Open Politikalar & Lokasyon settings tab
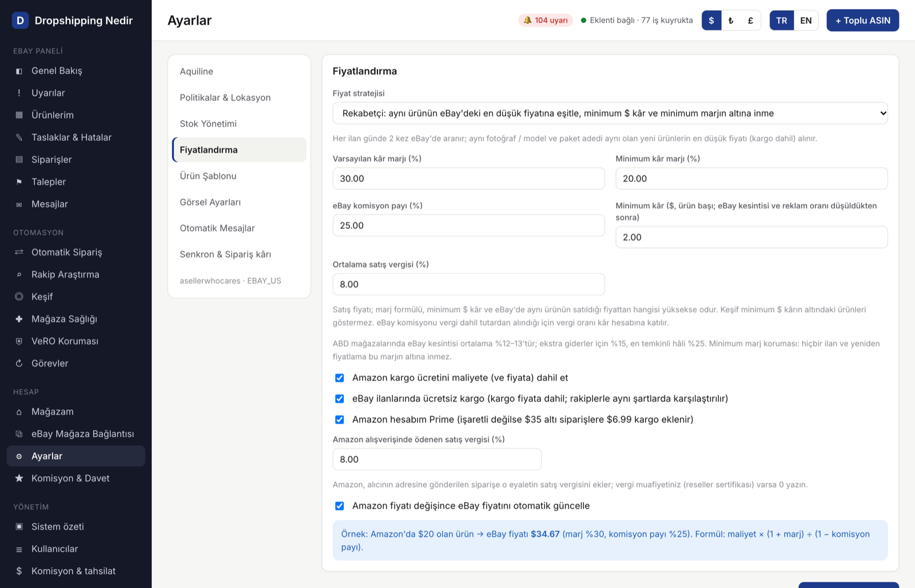Screen dimensions: 915x588 point(239,98)
